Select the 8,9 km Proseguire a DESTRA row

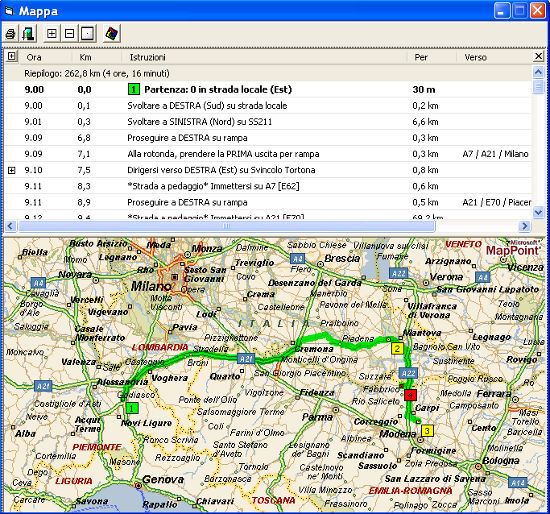point(268,202)
